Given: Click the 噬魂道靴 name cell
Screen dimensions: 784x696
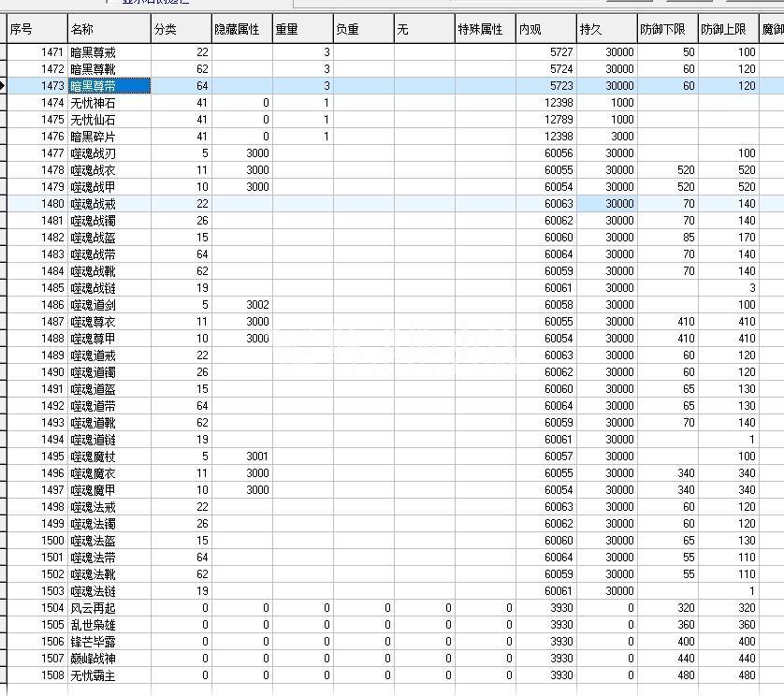Looking at the screenshot, I should (109, 423).
